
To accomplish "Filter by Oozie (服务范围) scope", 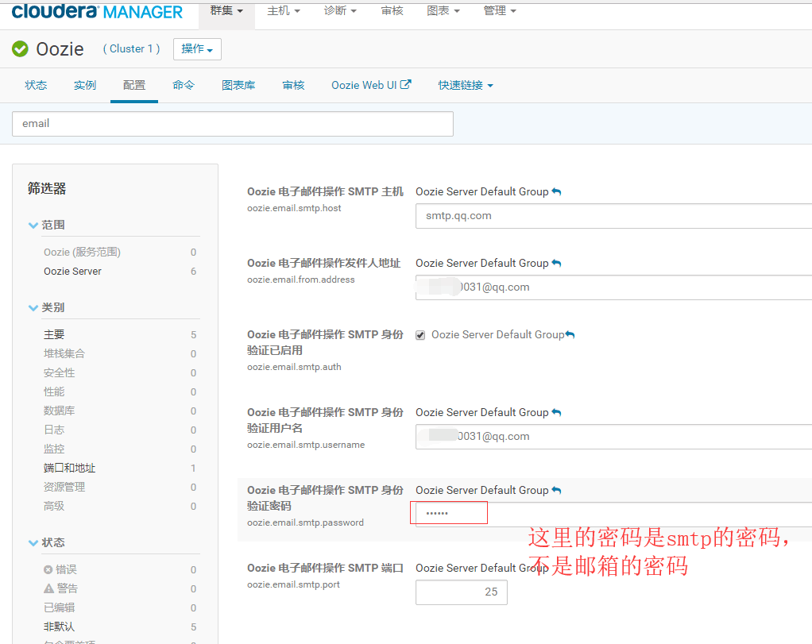I will (x=82, y=252).
